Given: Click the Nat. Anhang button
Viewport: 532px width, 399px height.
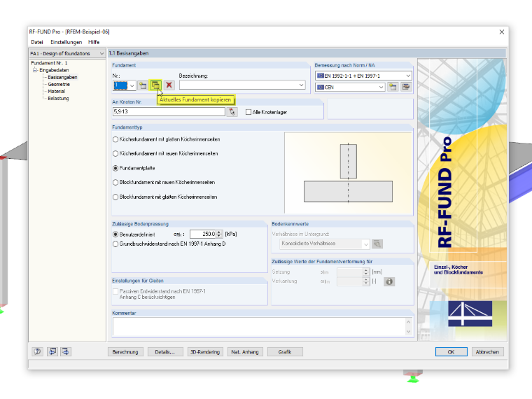Looking at the screenshot, I should coord(245,352).
